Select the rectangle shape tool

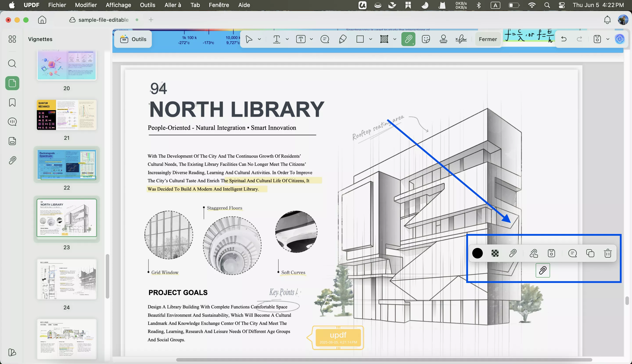[x=360, y=39]
